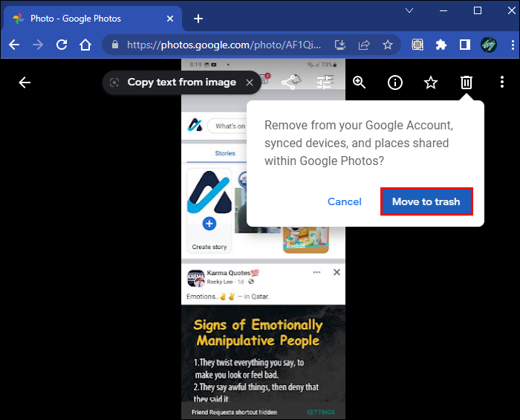This screenshot has width=520, height=420.
Task: Click the trash delete icon
Action: point(467,83)
